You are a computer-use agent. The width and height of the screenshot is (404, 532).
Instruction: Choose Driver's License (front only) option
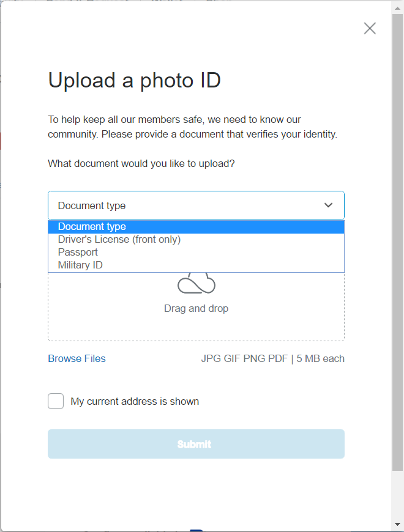[x=119, y=240]
